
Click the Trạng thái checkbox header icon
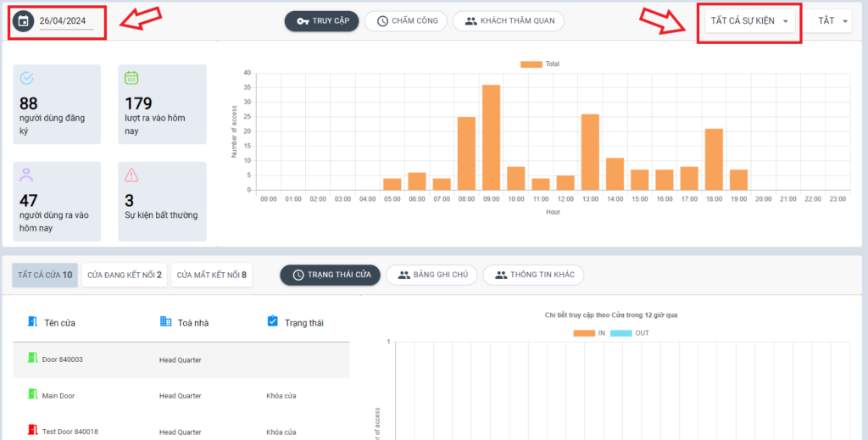click(x=272, y=321)
